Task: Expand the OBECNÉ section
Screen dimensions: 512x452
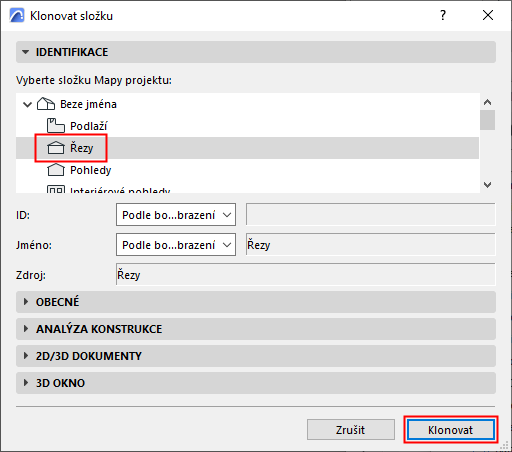Action: (x=256, y=302)
